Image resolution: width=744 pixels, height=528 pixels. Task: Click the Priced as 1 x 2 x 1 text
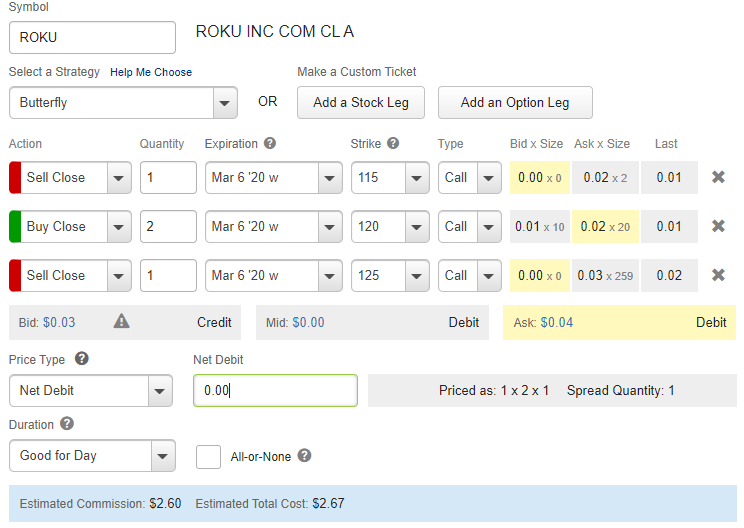coord(494,390)
